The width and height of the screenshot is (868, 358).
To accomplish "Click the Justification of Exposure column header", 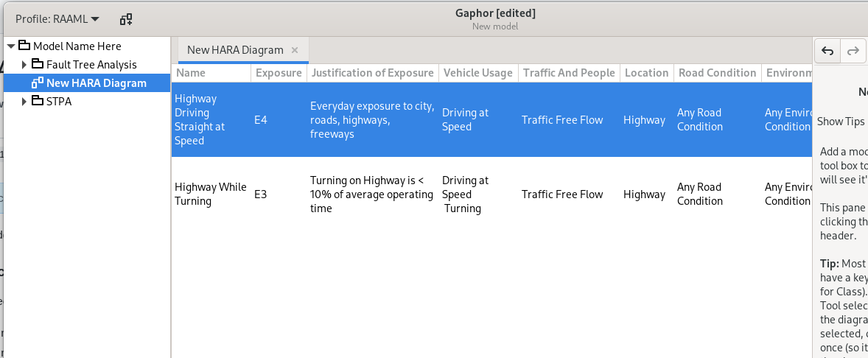I will tap(373, 73).
